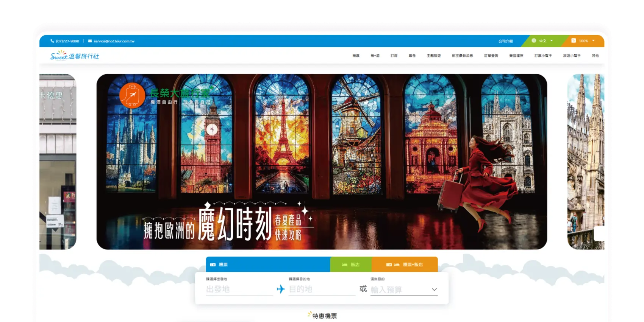Click the 出發地 departure input field

click(239, 289)
